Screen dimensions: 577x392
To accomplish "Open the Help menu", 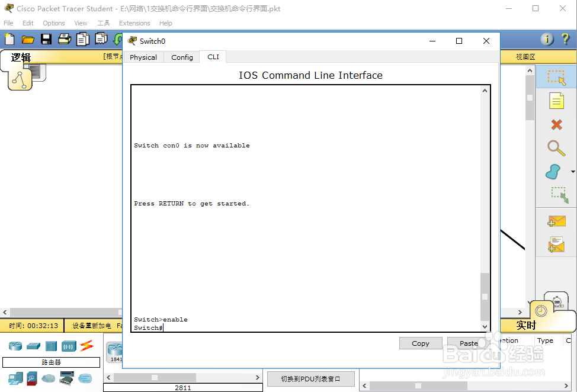I will [x=166, y=23].
